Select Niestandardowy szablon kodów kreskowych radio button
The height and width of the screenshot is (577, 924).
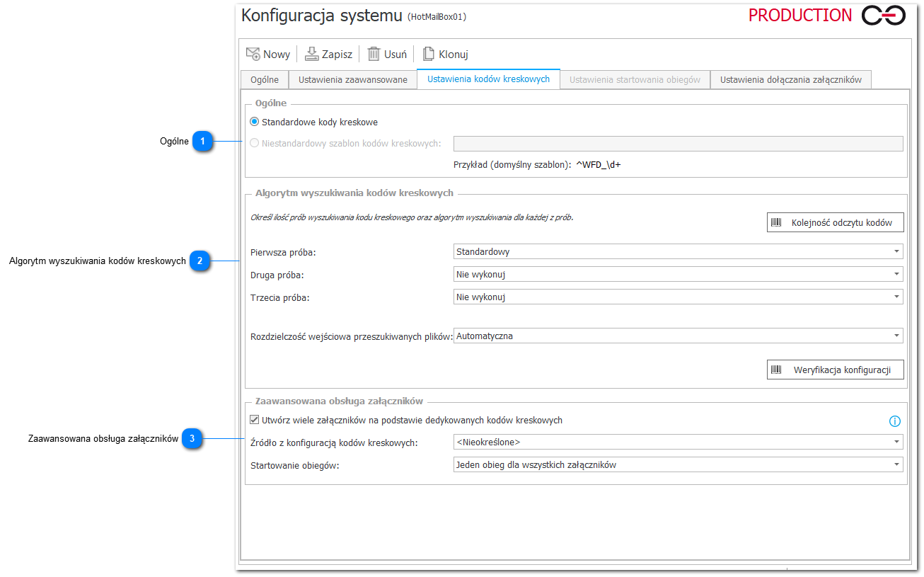[255, 144]
